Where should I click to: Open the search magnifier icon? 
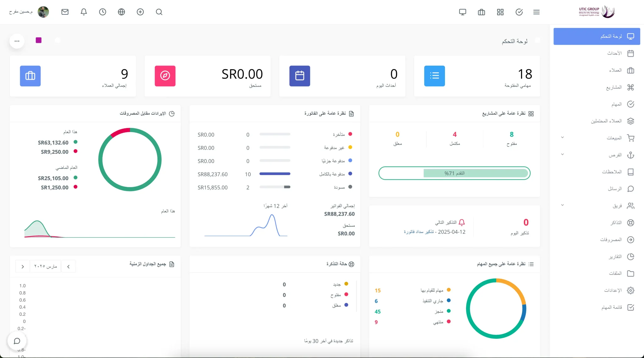[x=159, y=12]
